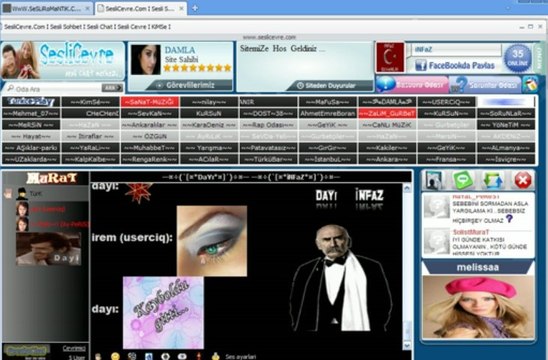Open the İstanbuL room
Viewport: 548px width, 360px height.
(x=328, y=159)
